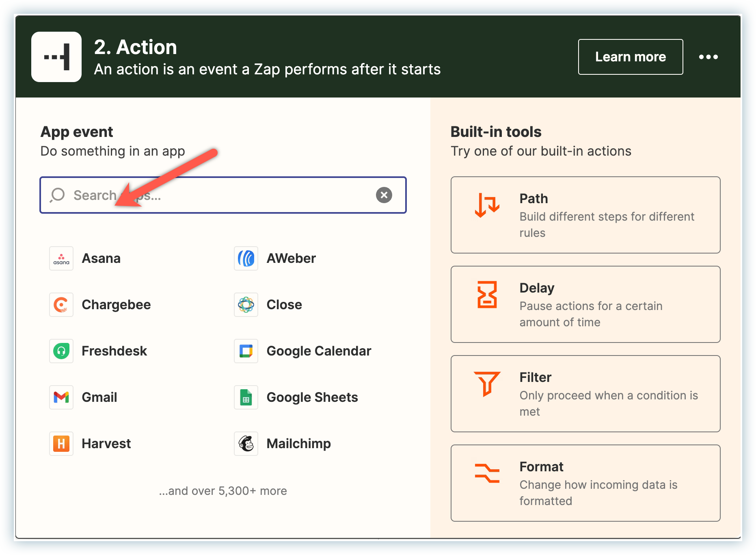756x555 pixels.
Task: Choose the Path built-in tool
Action: [x=585, y=215]
